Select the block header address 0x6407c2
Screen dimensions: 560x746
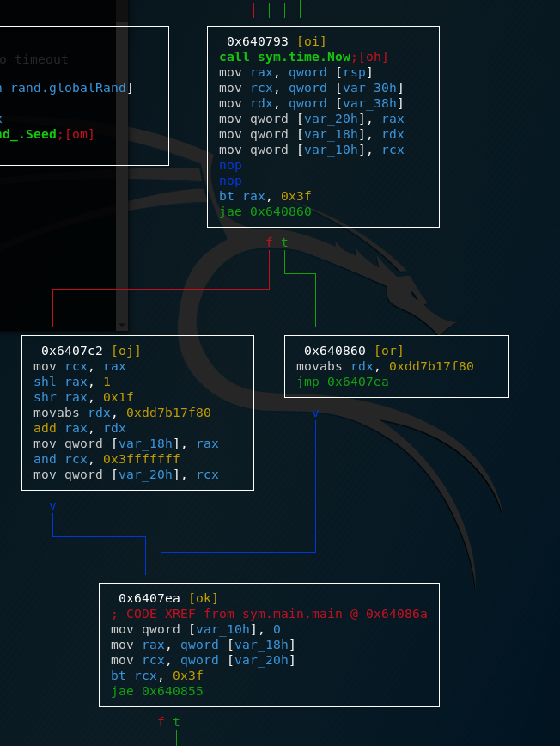[x=72, y=352]
